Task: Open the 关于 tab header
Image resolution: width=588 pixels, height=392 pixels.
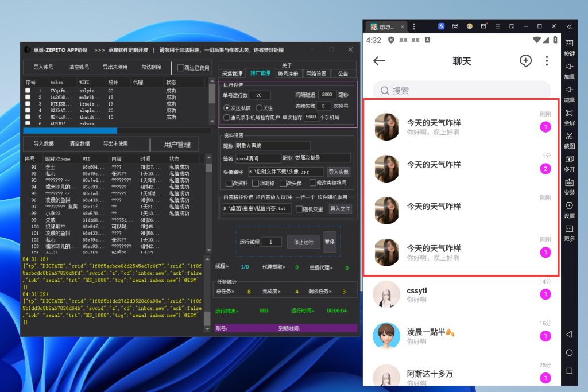Action: [287, 65]
